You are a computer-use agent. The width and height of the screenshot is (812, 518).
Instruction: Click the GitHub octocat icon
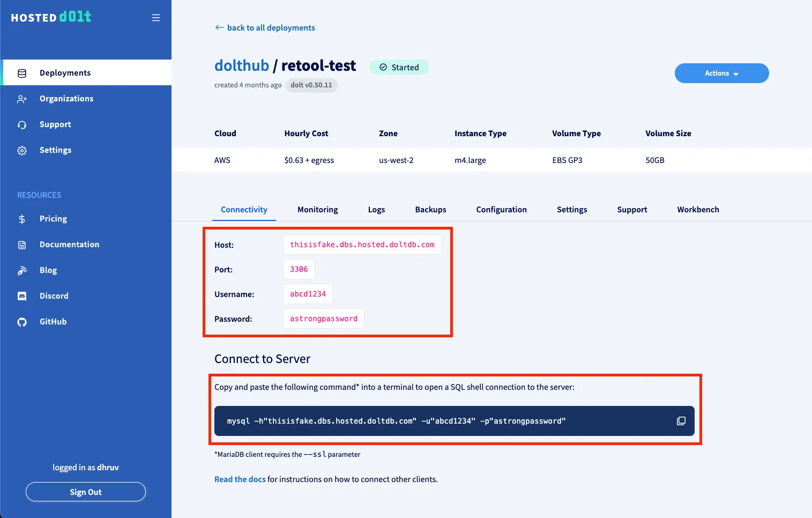22,322
